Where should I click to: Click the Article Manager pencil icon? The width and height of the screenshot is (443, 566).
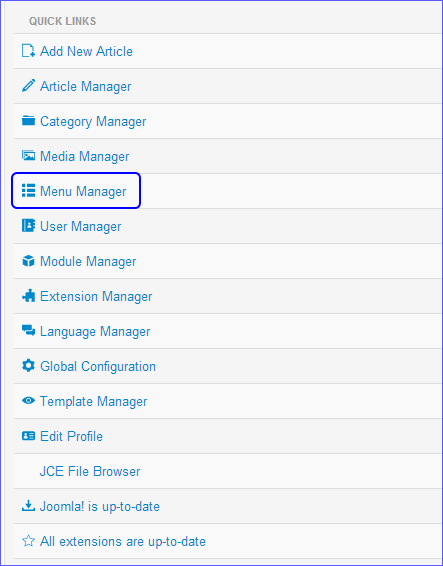[x=28, y=86]
